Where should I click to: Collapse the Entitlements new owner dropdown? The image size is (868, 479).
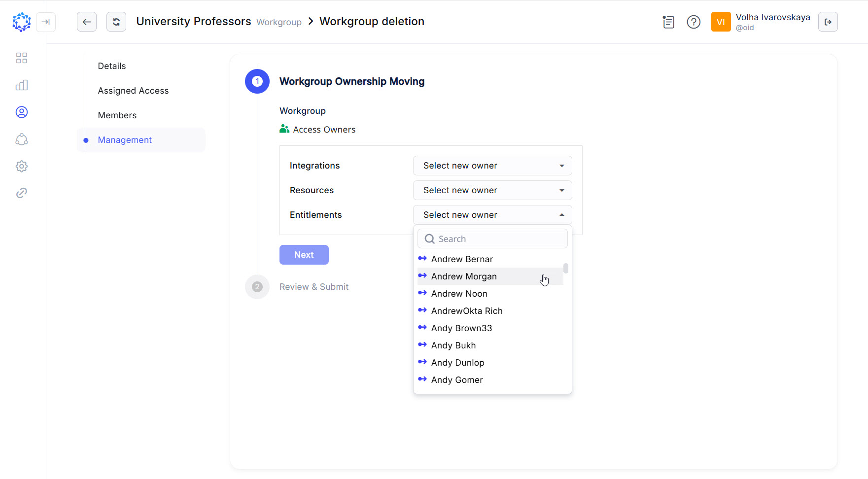[x=492, y=215]
